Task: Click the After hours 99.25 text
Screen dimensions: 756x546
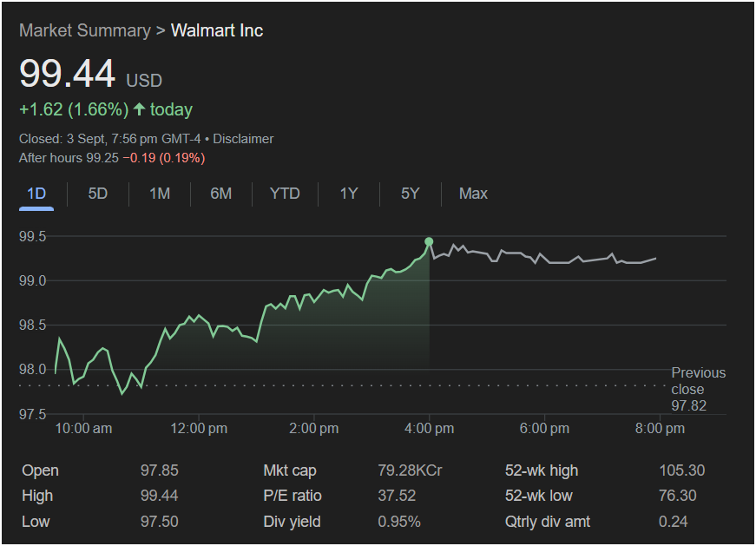Action: 69,158
